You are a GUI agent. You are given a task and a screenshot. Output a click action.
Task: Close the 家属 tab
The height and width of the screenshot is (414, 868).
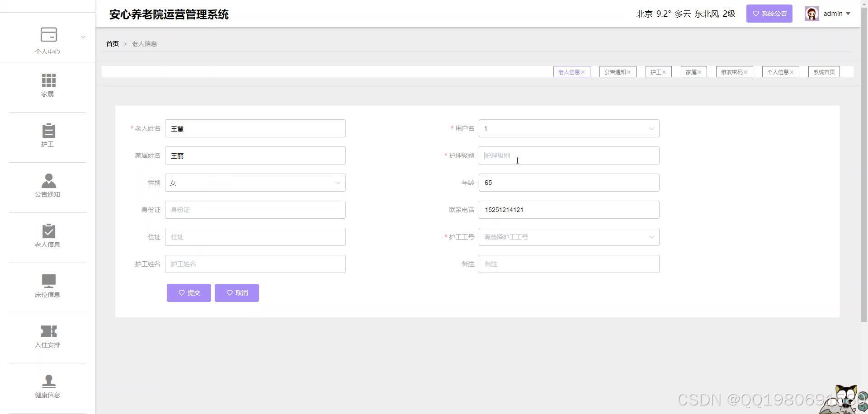[x=699, y=72]
